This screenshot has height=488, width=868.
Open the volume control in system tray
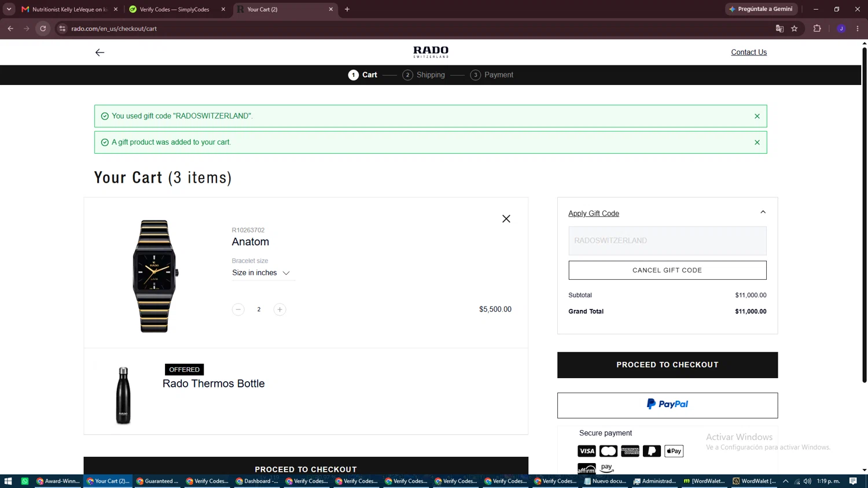[807, 481]
